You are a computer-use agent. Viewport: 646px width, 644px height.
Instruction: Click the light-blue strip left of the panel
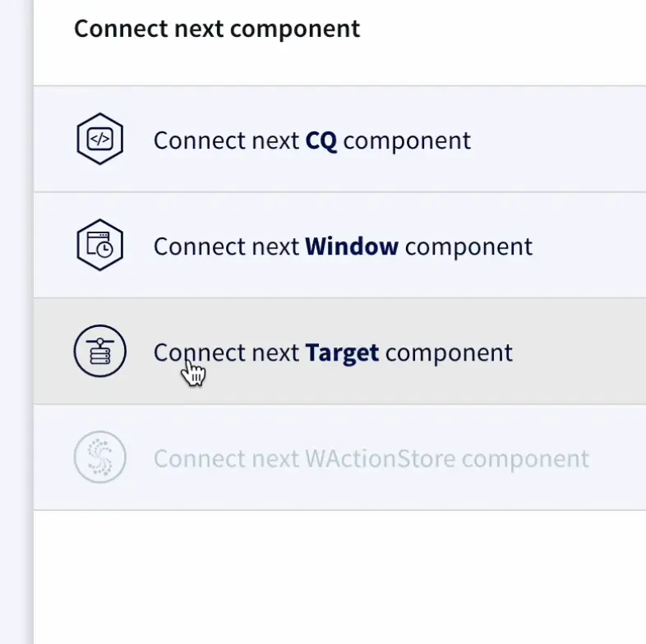16,329
